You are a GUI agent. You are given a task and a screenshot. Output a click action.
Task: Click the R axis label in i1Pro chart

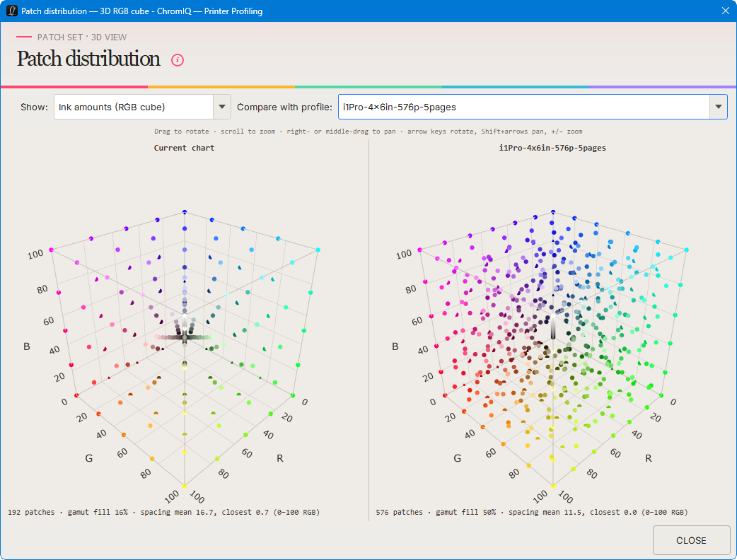click(649, 458)
